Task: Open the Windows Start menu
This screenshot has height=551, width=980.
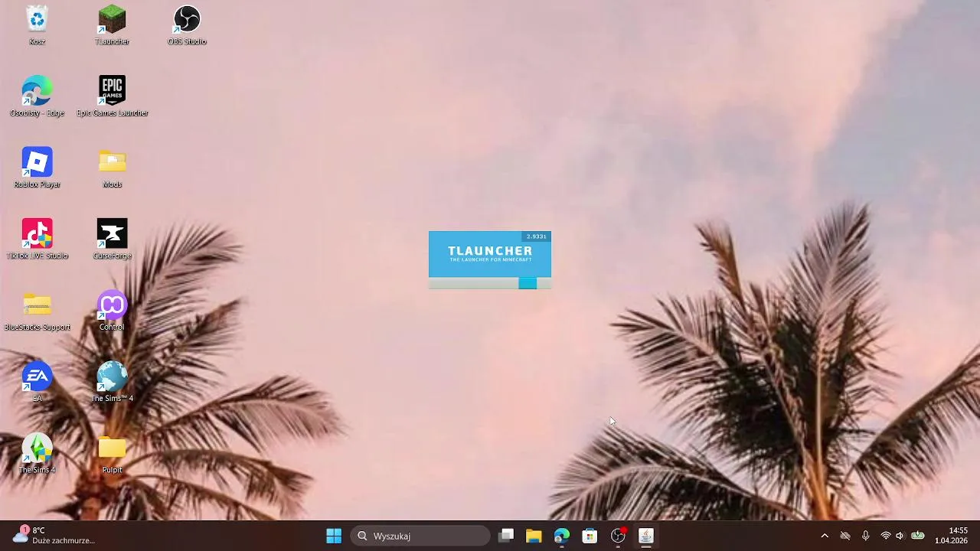Action: 334,536
